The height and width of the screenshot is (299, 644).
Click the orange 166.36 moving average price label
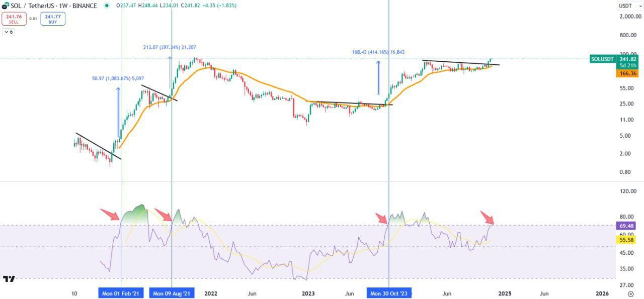(627, 73)
